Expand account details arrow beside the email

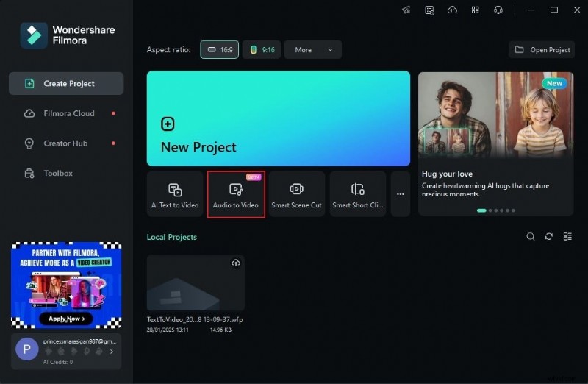click(112, 352)
